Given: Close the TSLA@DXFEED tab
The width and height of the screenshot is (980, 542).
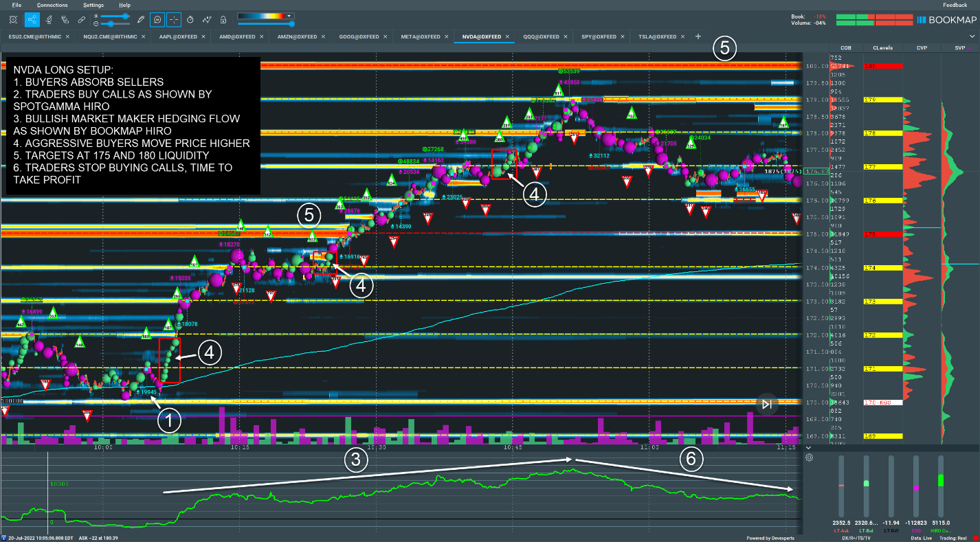Looking at the screenshot, I should tap(683, 36).
